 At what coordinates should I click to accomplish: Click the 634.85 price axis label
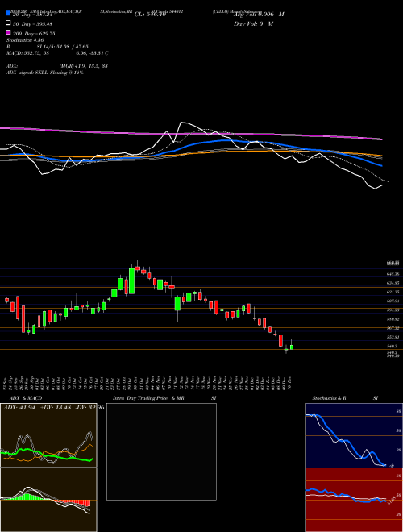[393, 283]
